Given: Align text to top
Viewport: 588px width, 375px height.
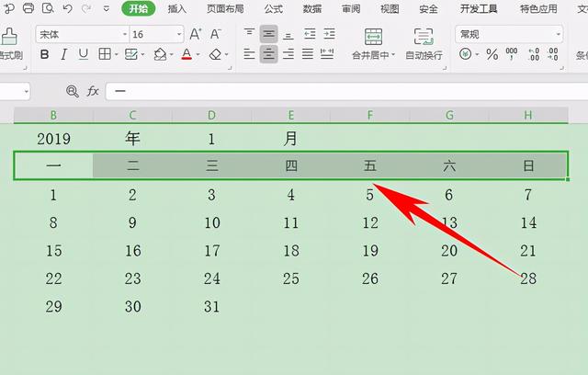Looking at the screenshot, I should (249, 34).
